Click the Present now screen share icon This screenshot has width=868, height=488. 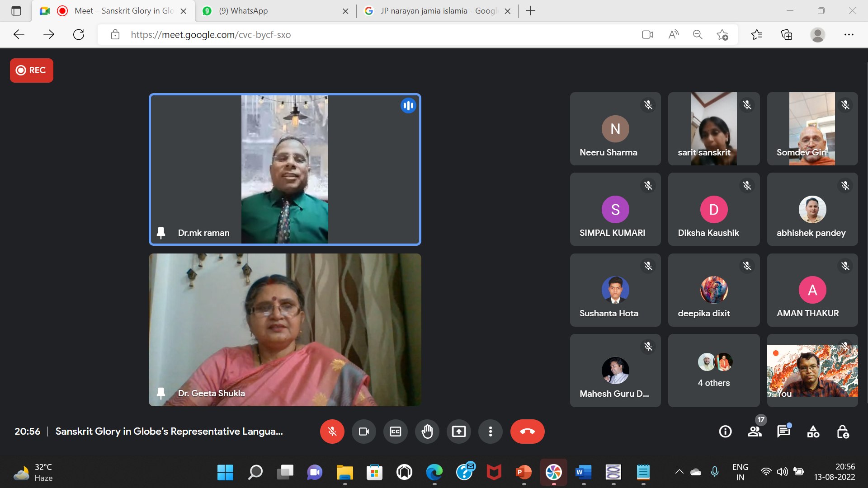coord(458,432)
